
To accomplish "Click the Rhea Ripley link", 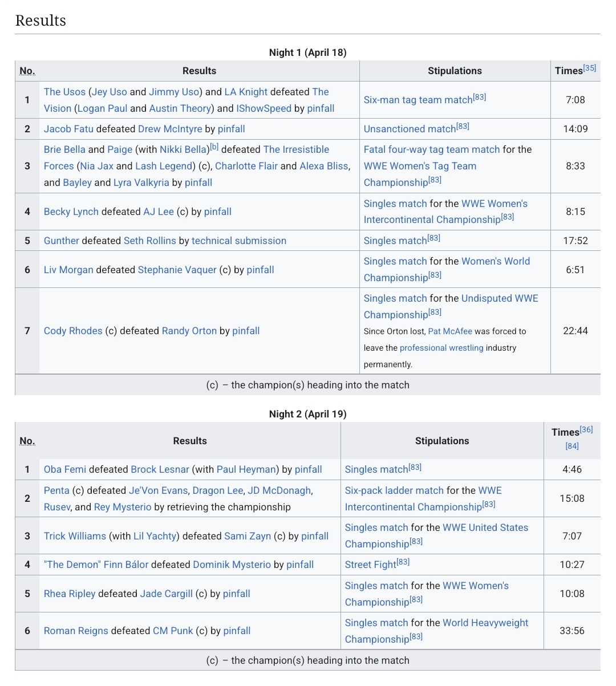I will click(x=70, y=594).
